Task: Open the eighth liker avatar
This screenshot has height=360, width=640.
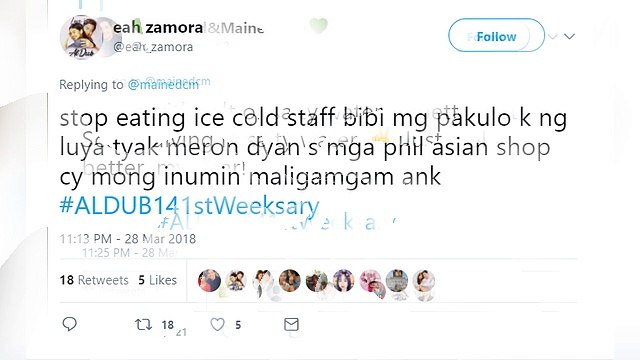Action: 397,280
